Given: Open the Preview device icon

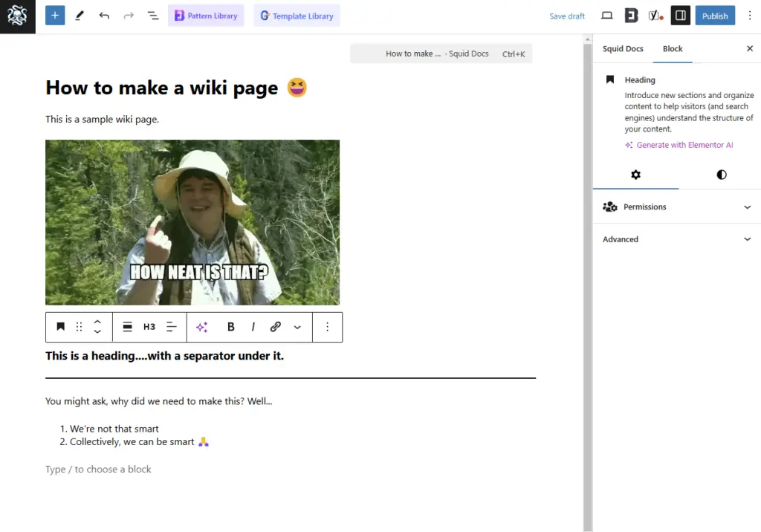Looking at the screenshot, I should [606, 16].
